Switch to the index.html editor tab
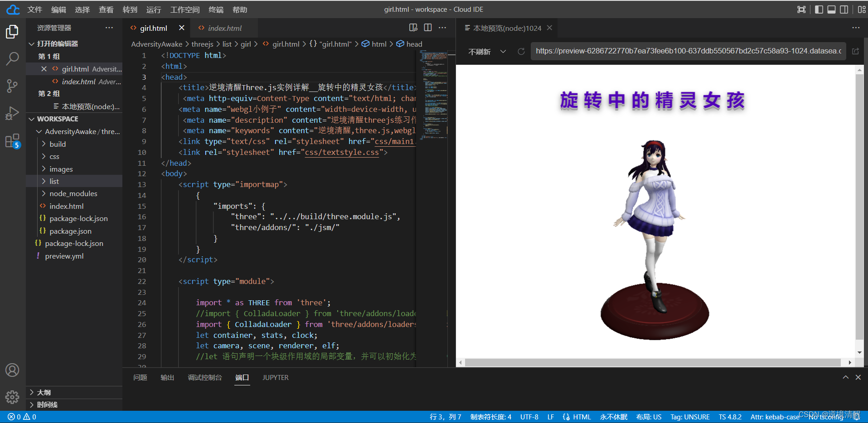 (224, 28)
